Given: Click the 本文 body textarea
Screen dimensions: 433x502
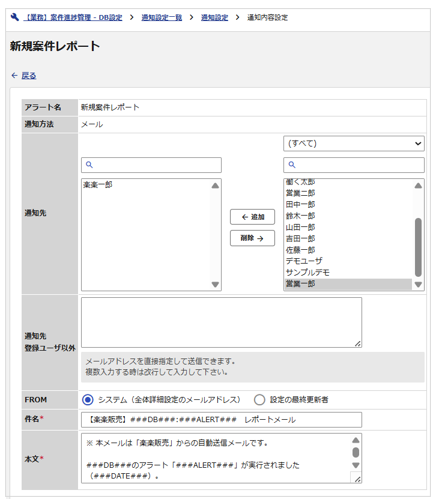Looking at the screenshot, I should coord(221,458).
